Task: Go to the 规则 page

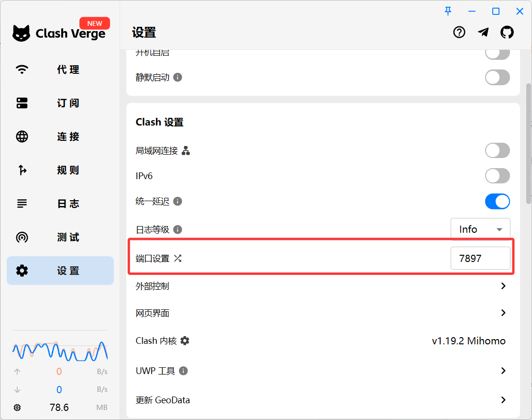Action: pyautogui.click(x=60, y=170)
